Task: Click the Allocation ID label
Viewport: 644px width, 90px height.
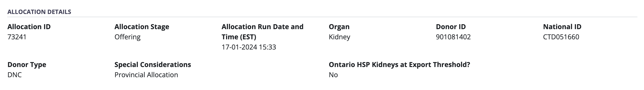Action: tap(29, 27)
